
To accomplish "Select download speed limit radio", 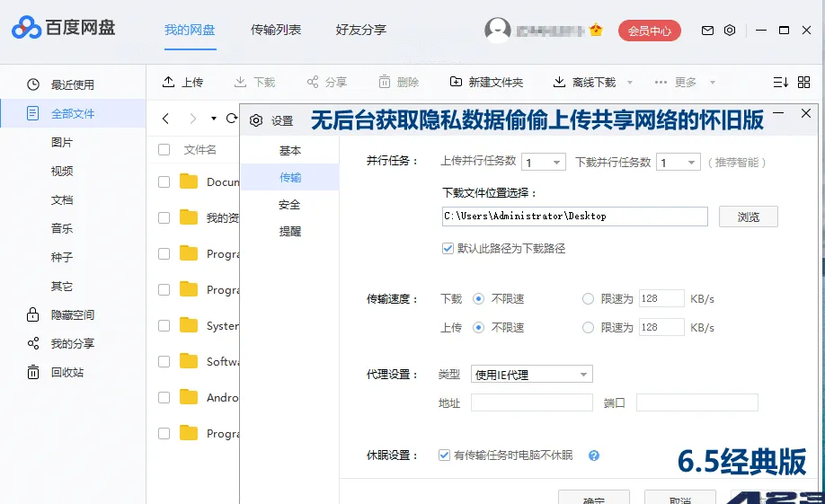I will click(x=588, y=299).
